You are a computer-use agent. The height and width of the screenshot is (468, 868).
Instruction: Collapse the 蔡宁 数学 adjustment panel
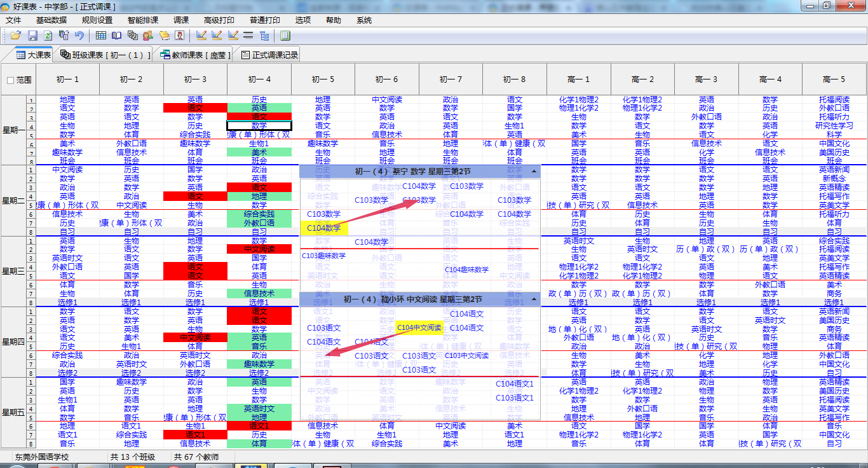[534, 172]
